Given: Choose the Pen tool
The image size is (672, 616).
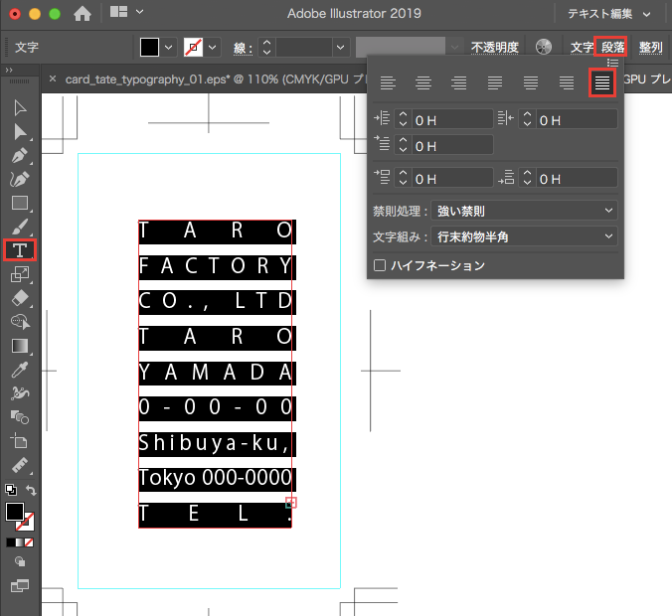Looking at the screenshot, I should tap(20, 156).
